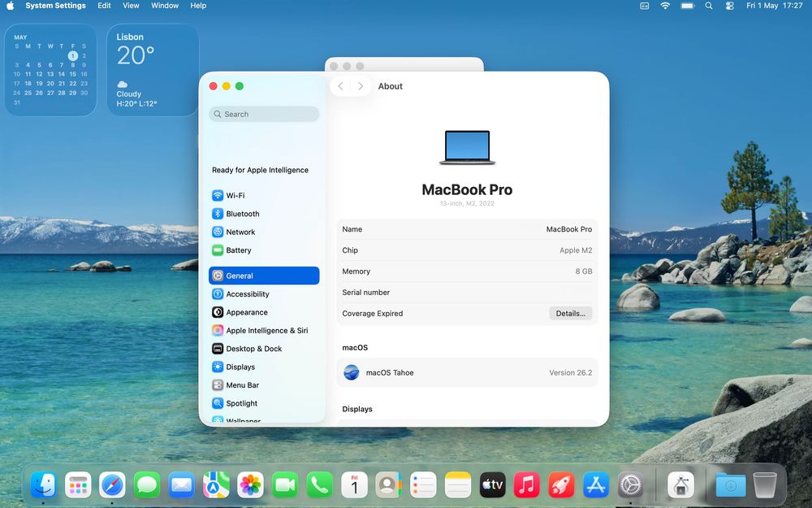The image size is (812, 508).
Task: Open the System Settings menu
Action: [x=55, y=6]
